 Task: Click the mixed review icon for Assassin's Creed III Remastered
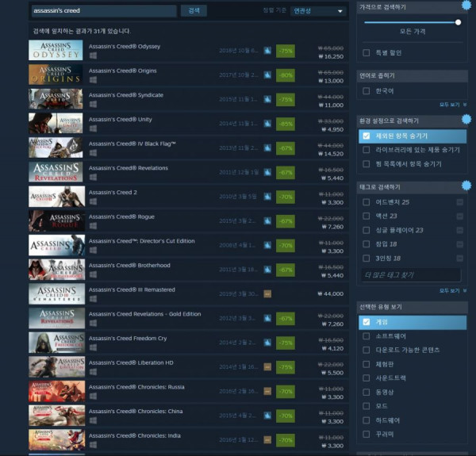click(x=267, y=294)
